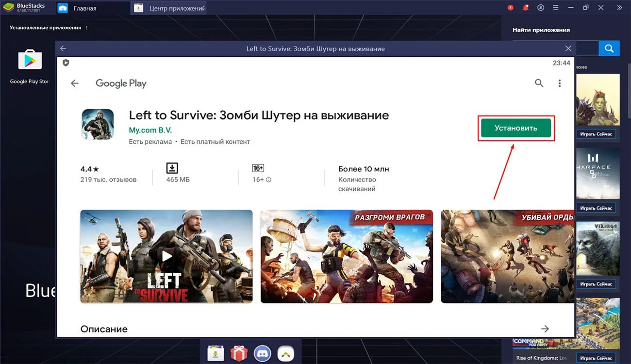631x364 pixels.
Task: Open the notifications bell
Action: (x=525, y=8)
